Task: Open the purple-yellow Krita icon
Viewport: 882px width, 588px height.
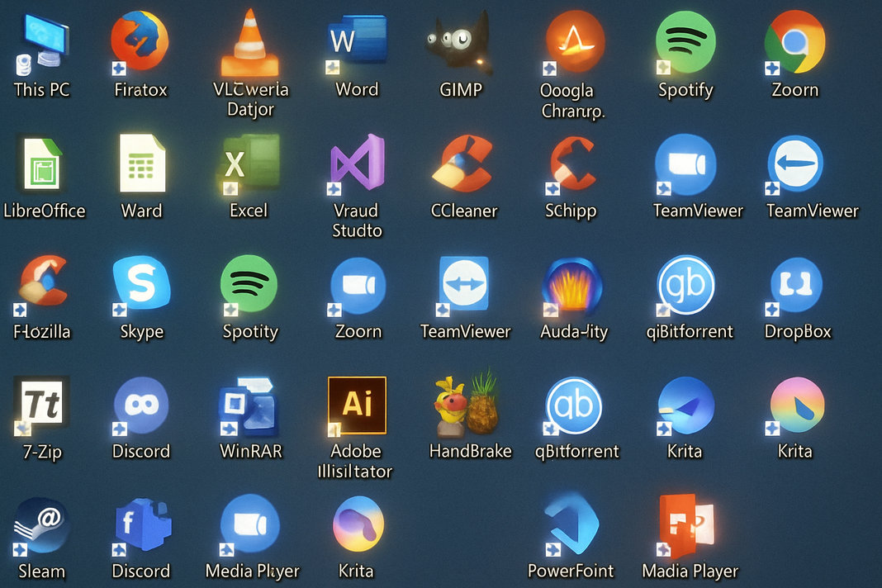Action: (358, 524)
